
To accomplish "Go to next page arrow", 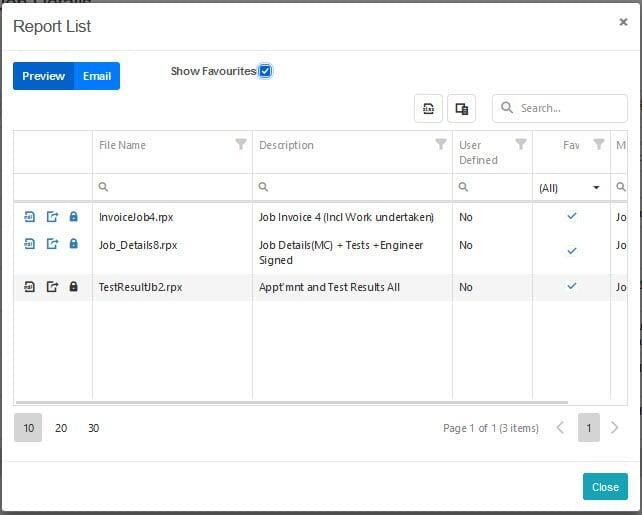I will [x=615, y=428].
